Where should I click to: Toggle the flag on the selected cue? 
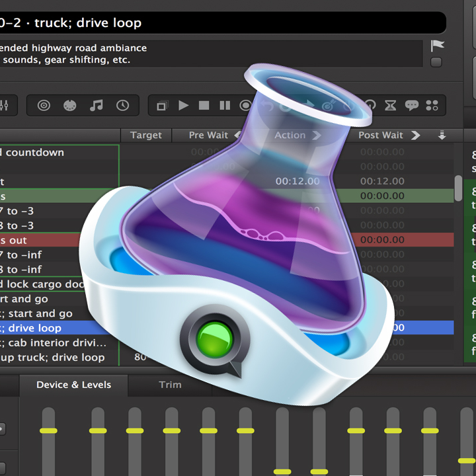coord(437,46)
